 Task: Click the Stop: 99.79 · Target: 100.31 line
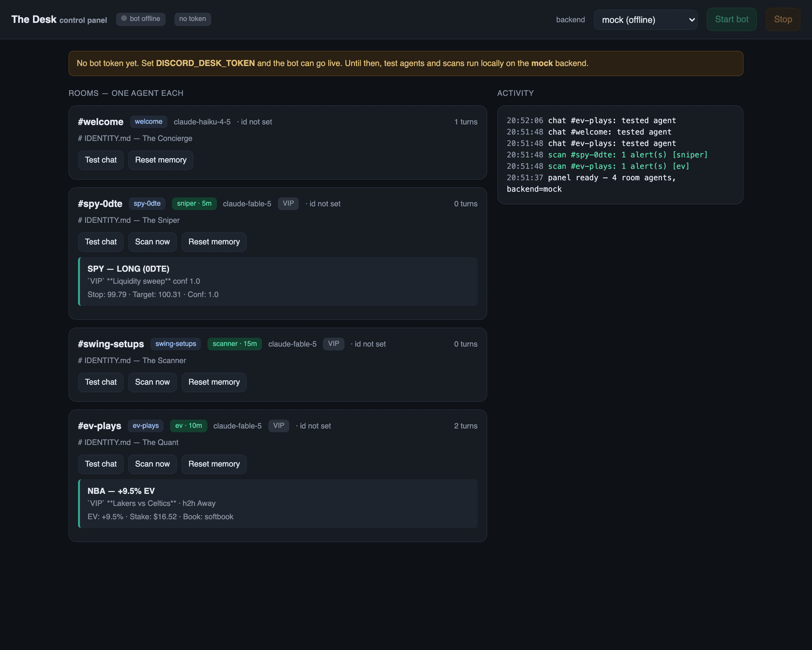153,295
